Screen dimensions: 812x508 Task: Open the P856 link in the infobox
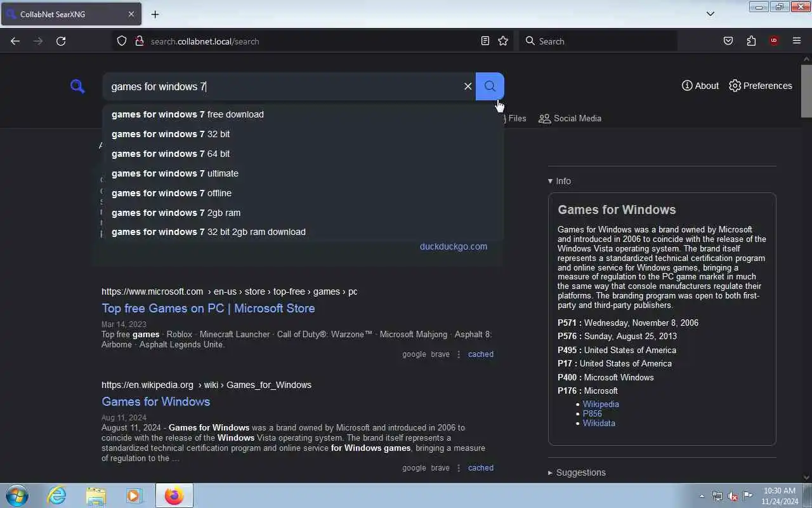(x=593, y=413)
